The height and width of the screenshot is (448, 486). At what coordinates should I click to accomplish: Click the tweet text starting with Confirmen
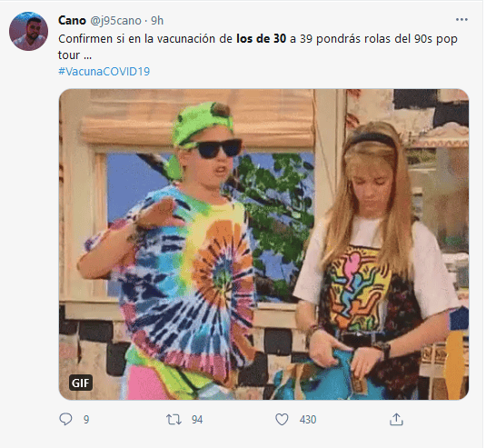[x=258, y=47]
